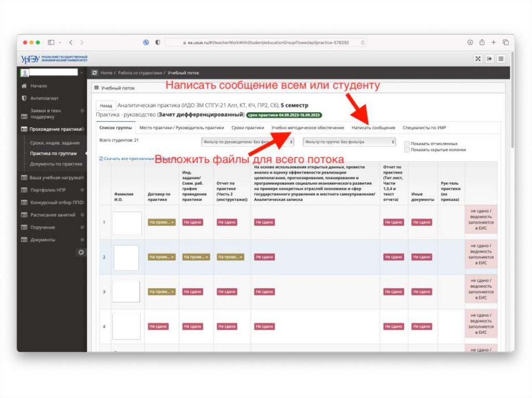Click the fullscreen expand icon in header
Image resolution: width=532 pixels, height=398 pixels.
[x=478, y=59]
